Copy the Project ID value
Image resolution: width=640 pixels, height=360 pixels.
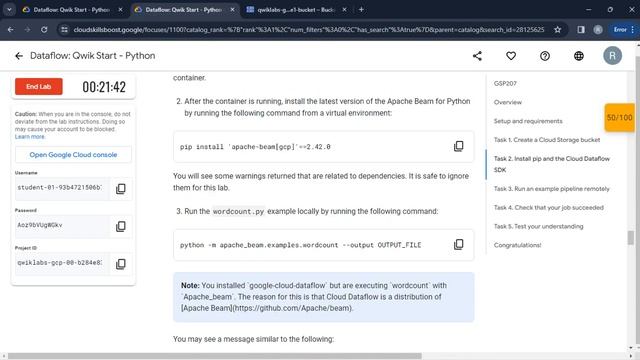(120, 264)
